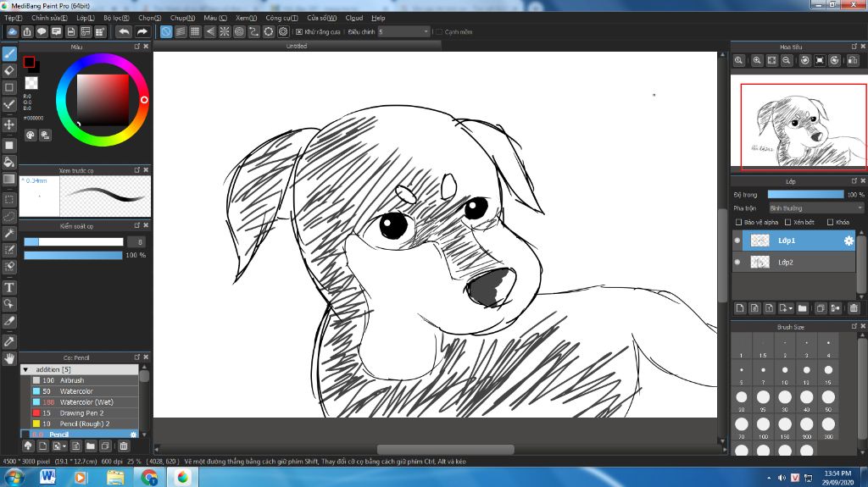The image size is (868, 487).
Task: Open the Bộ lọc(R) menu
Action: [116, 19]
